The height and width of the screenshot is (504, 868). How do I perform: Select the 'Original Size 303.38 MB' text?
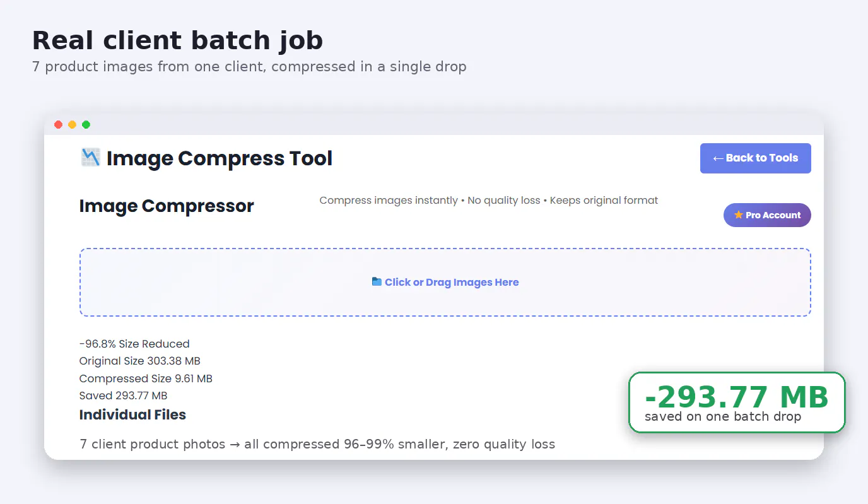140,361
